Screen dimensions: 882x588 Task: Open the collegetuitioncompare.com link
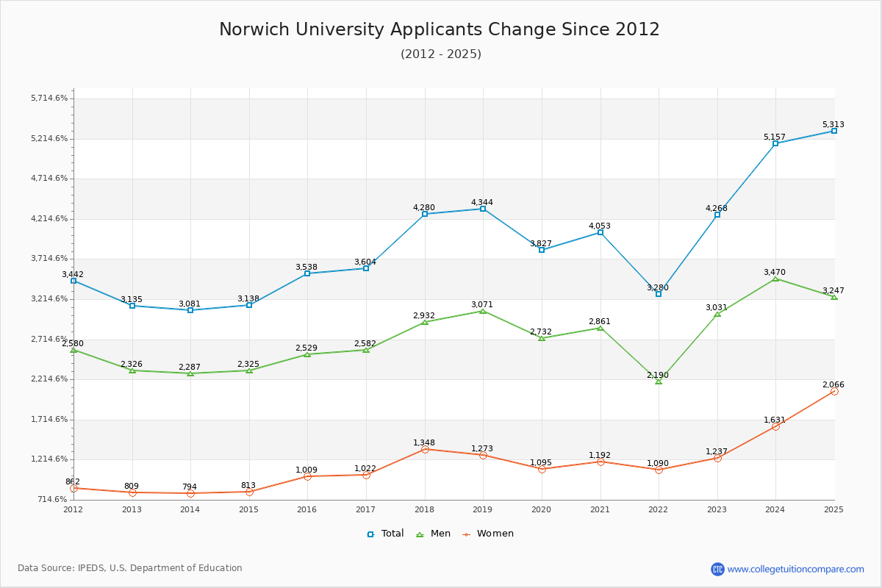796,569
